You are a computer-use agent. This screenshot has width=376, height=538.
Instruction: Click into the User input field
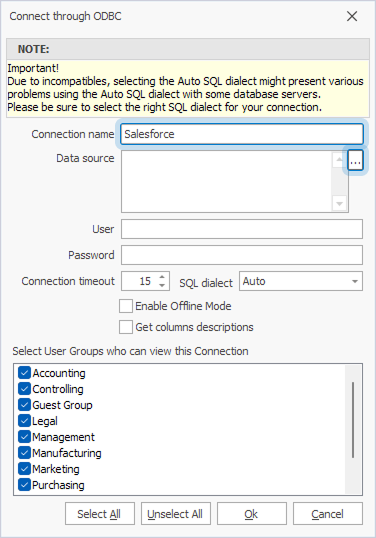coord(242,229)
